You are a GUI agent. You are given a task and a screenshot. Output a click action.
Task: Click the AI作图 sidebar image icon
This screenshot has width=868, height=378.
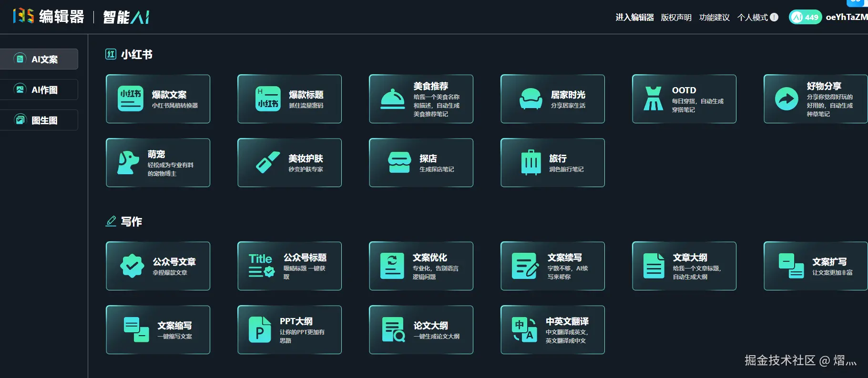click(20, 89)
